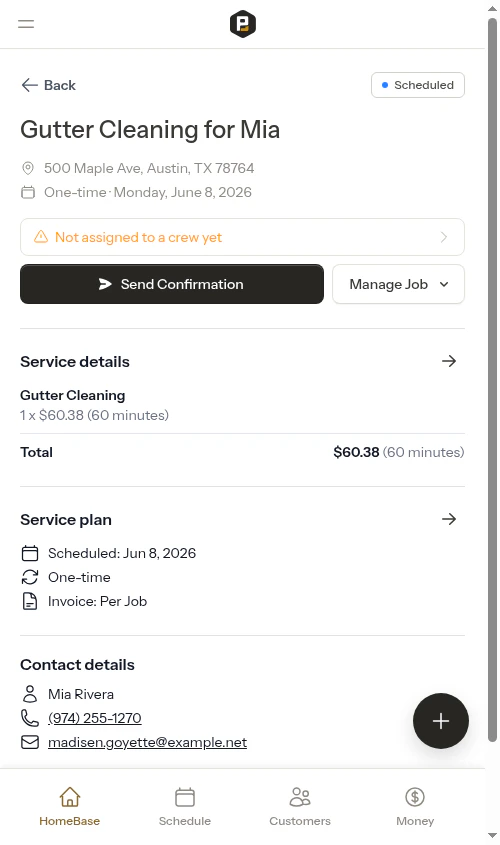Click the envelope icon in Contact details
This screenshot has width=500, height=845.
(x=30, y=742)
